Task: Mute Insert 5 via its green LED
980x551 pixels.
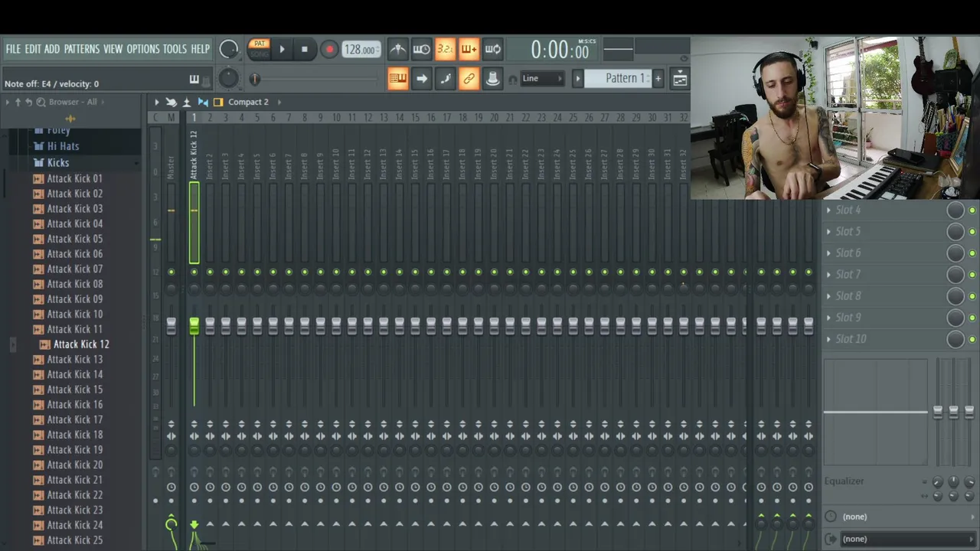Action: pos(257,272)
